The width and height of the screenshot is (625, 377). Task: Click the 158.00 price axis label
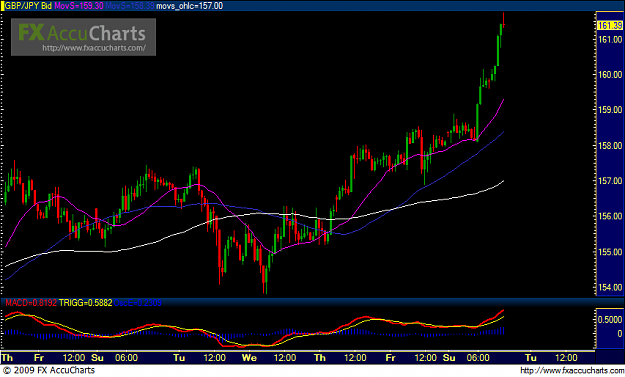(610, 145)
